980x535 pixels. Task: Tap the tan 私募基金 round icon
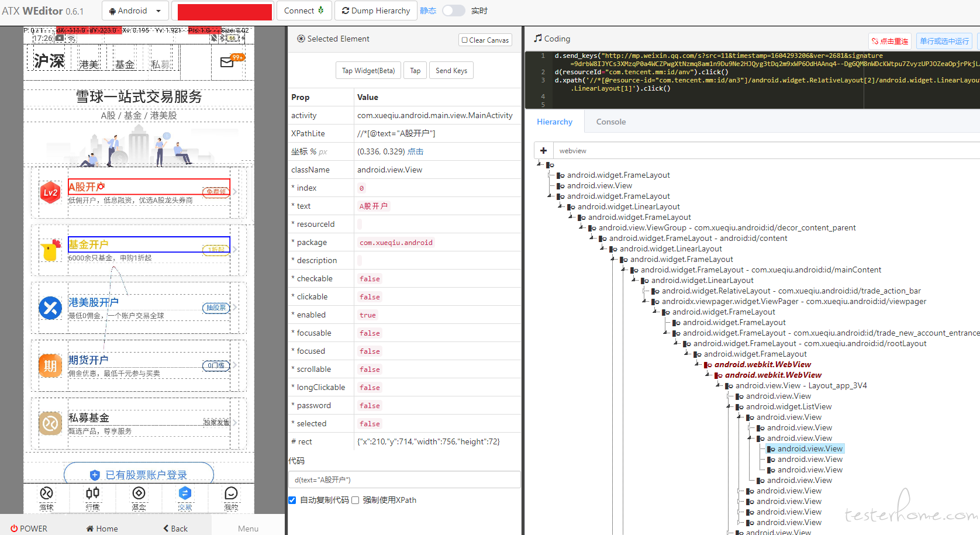tap(50, 423)
